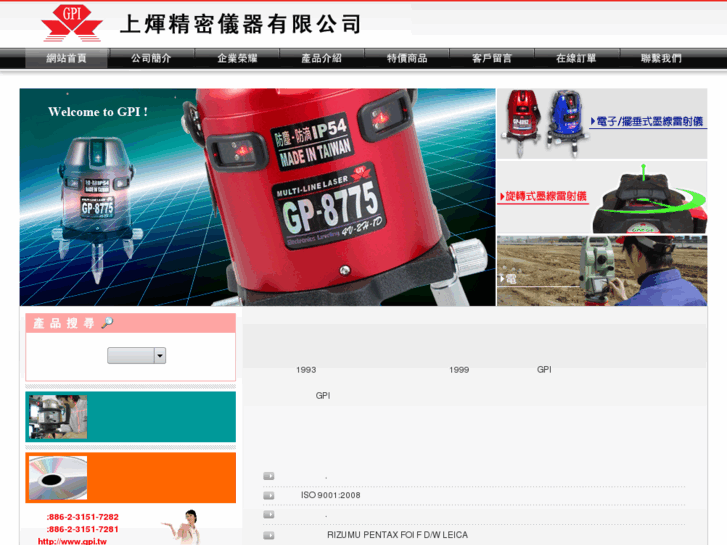Open the 網站首頁 menu item

tap(66, 58)
